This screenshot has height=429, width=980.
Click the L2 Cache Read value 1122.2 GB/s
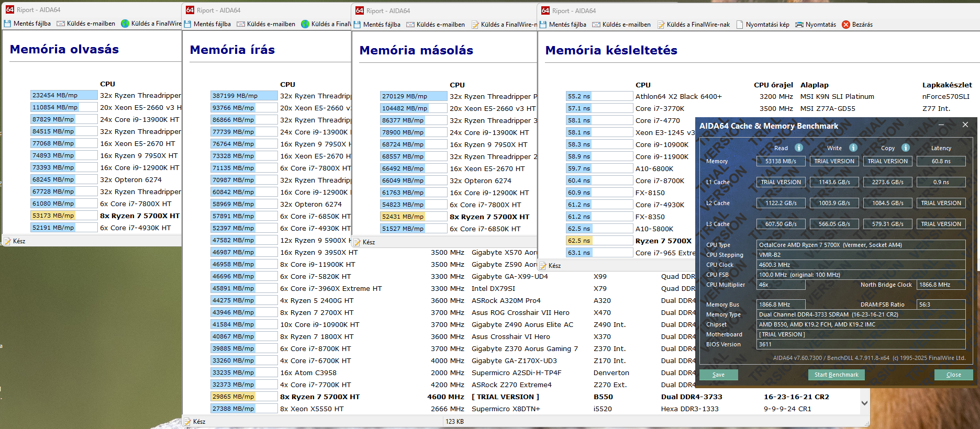(x=781, y=203)
